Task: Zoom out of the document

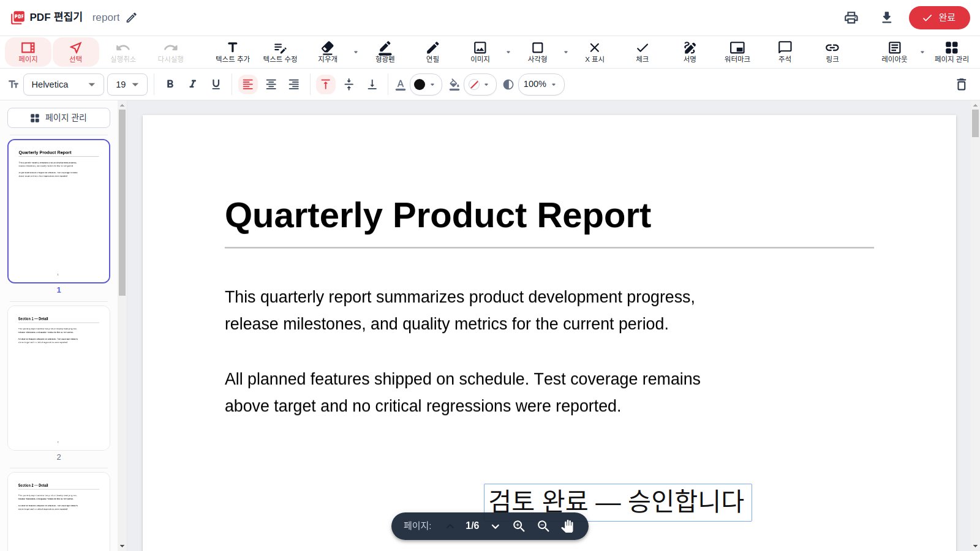Action: click(543, 526)
